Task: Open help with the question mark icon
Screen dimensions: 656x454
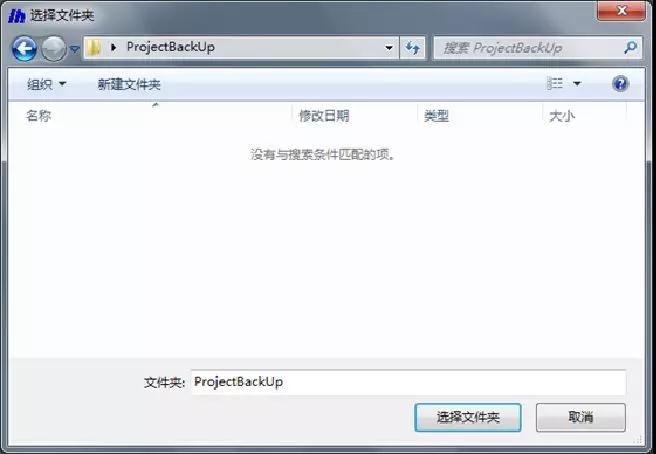Action: (x=620, y=83)
